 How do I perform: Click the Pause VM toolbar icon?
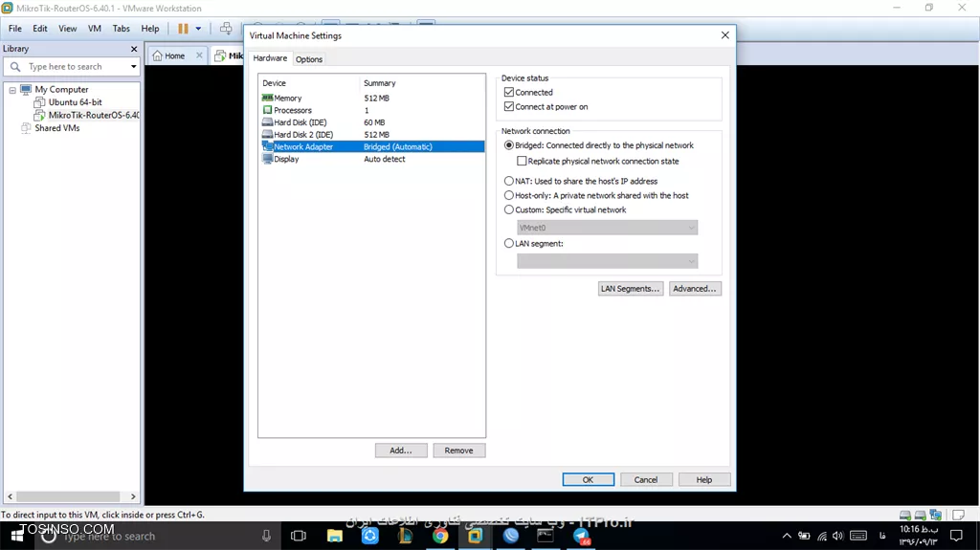pyautogui.click(x=183, y=28)
